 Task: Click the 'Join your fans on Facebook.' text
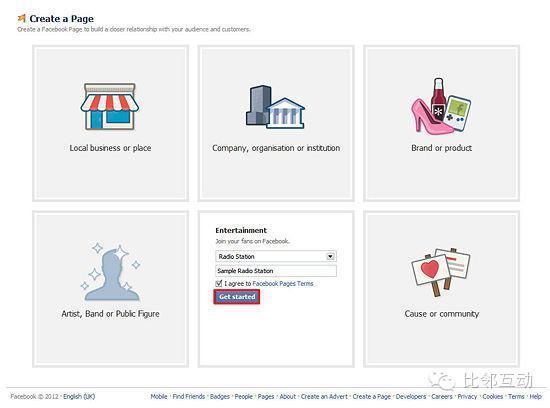point(253,241)
